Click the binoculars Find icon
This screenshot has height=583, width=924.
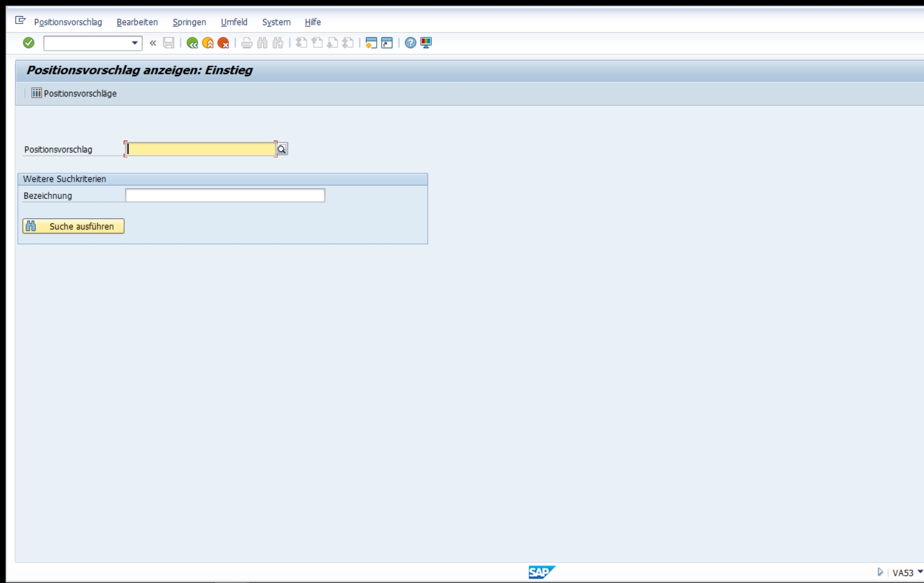click(x=262, y=43)
